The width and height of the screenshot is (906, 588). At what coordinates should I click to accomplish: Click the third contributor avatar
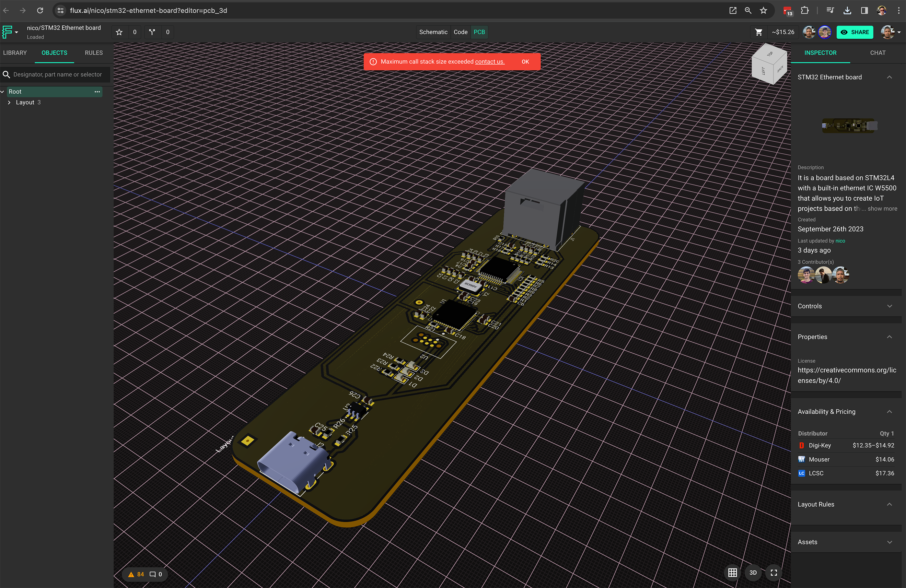coord(840,275)
